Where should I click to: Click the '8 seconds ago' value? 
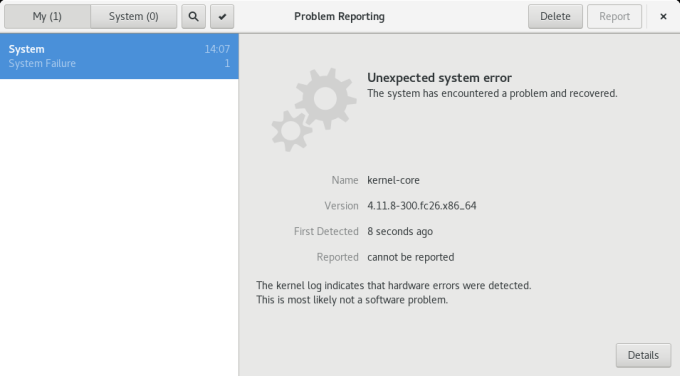(x=400, y=232)
